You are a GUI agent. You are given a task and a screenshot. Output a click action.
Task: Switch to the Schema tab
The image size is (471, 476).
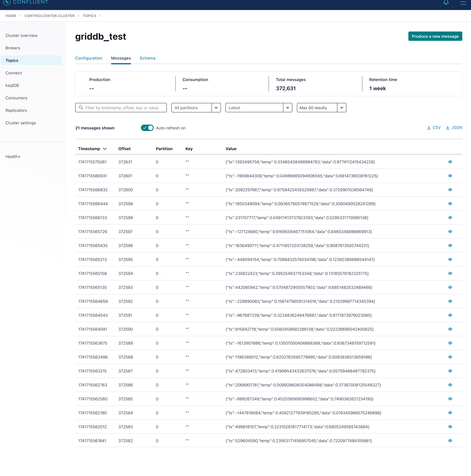tap(147, 58)
